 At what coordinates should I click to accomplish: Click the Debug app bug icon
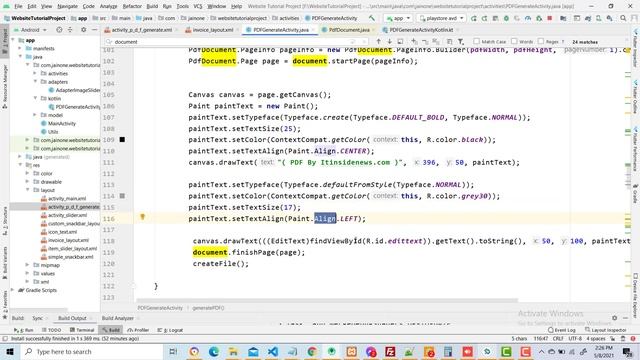(x=506, y=18)
